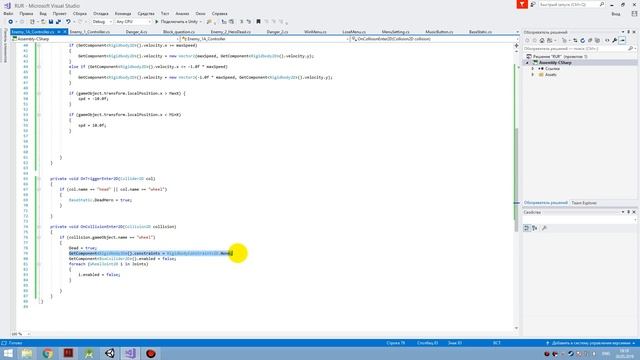The image size is (640, 360).
Task: Pin the active Enemy_1A_Controller.cs tab
Action: pos(59,31)
